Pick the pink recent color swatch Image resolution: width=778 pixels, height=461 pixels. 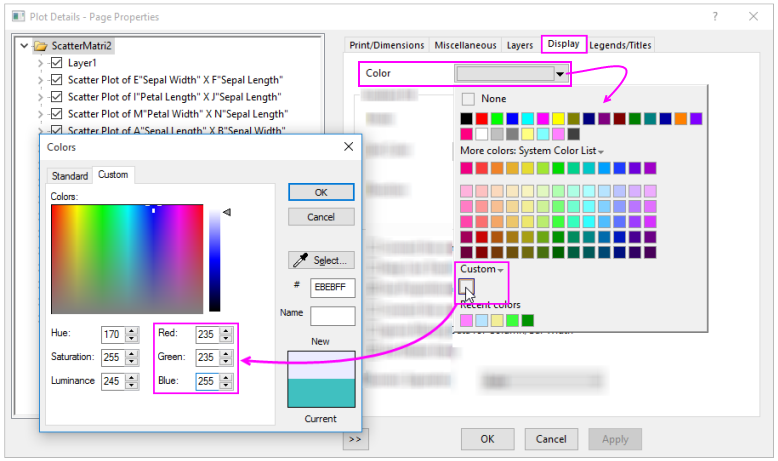tap(466, 321)
